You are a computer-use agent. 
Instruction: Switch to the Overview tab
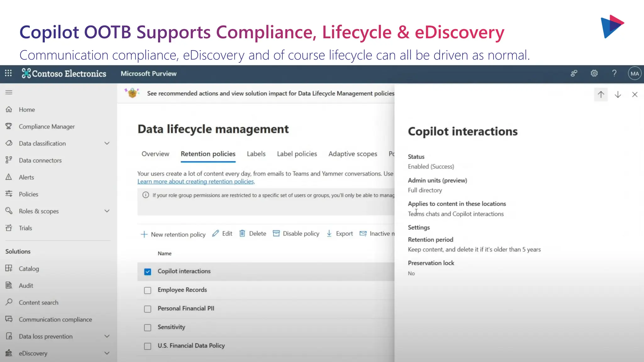pyautogui.click(x=155, y=154)
